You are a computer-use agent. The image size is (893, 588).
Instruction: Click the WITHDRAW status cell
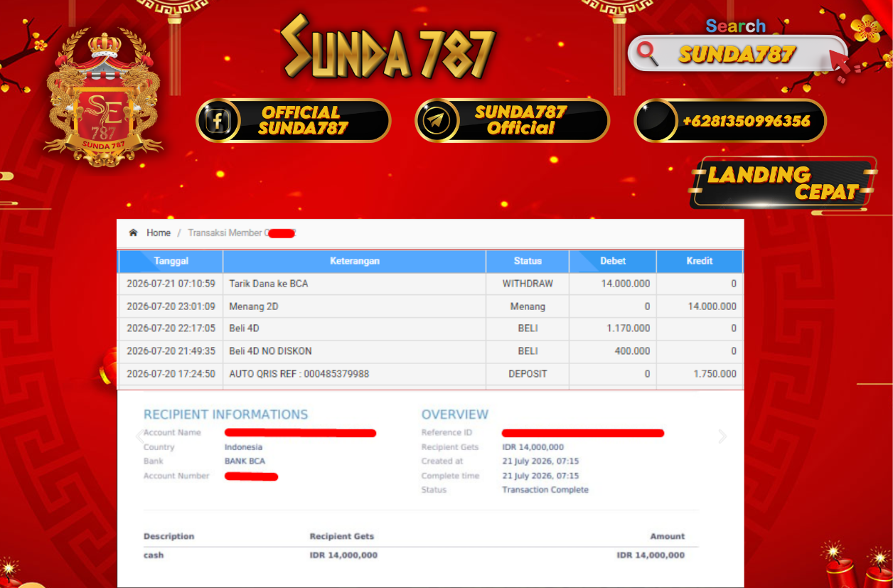(x=528, y=284)
